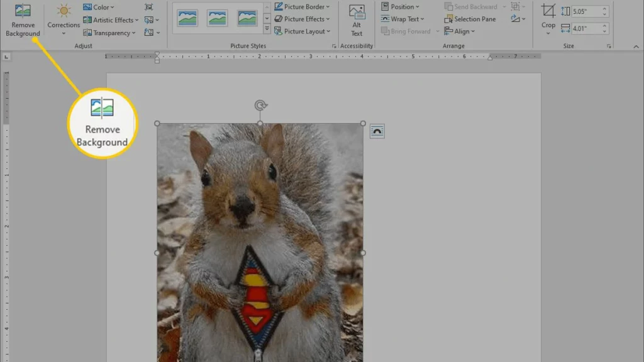Open the Corrections tool
Image resolution: width=644 pixels, height=362 pixels.
click(x=64, y=19)
